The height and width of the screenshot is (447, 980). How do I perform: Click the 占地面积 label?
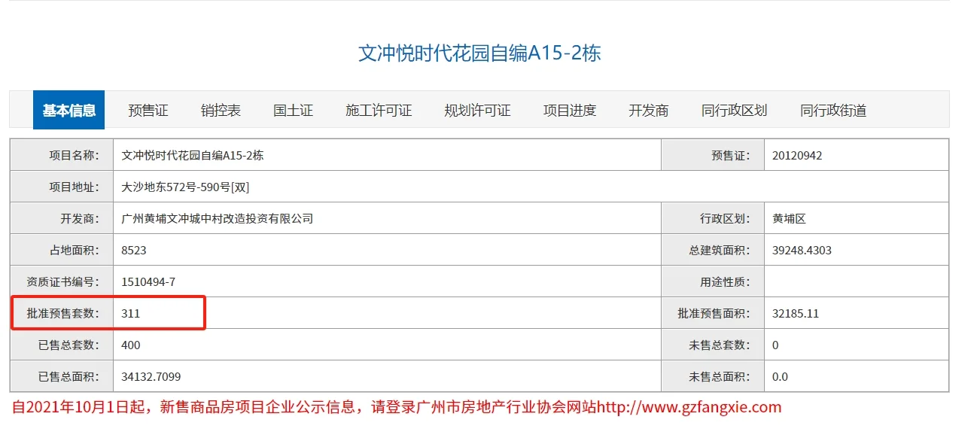[75, 251]
